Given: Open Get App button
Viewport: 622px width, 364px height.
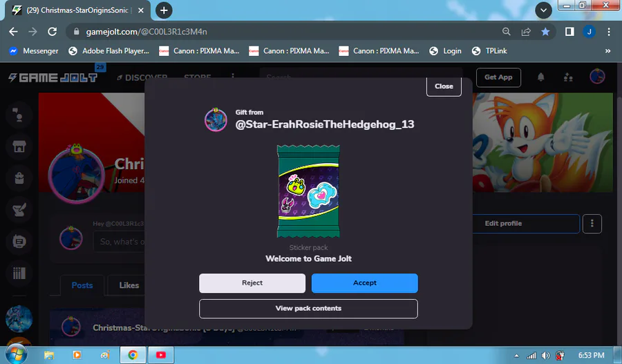Looking at the screenshot, I should [x=498, y=77].
